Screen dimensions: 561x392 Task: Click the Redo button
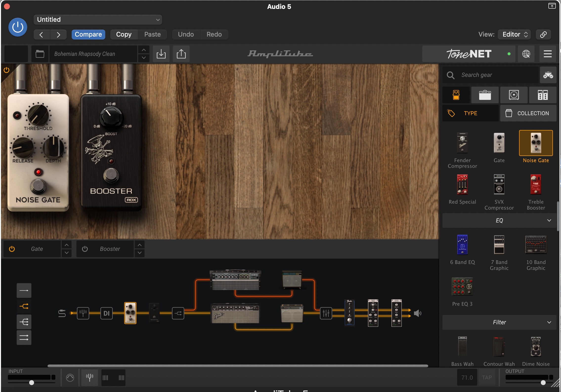(x=214, y=35)
